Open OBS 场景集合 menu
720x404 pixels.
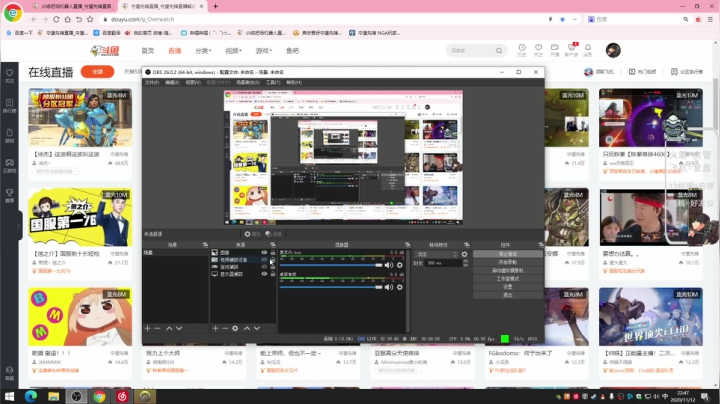coord(248,82)
